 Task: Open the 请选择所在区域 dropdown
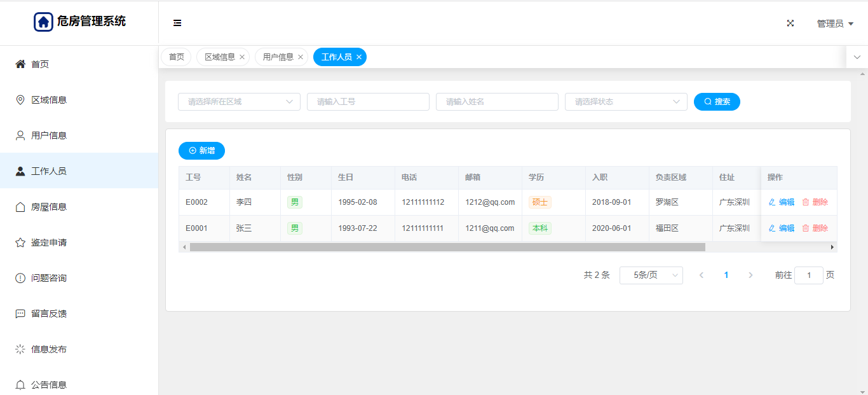tap(239, 102)
